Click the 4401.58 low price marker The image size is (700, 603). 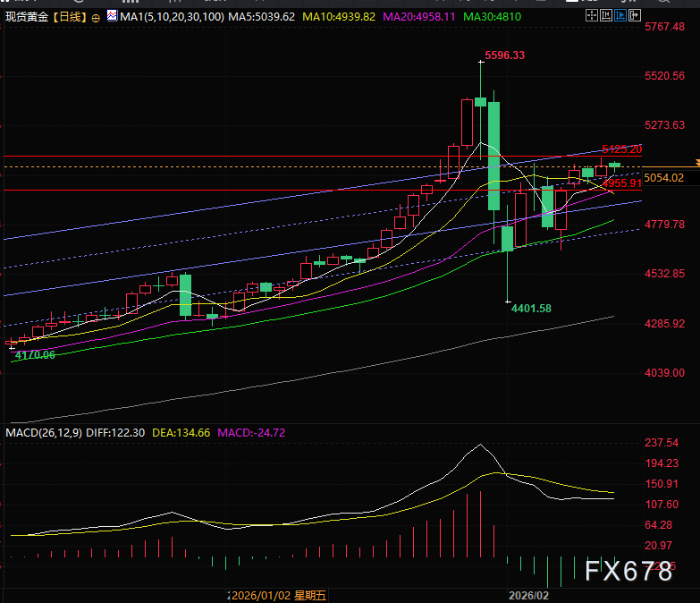pos(531,309)
